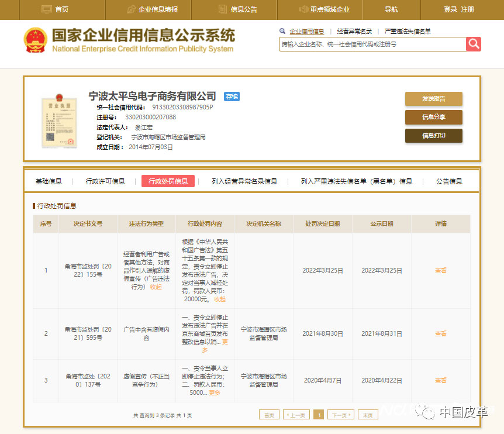This screenshot has height=434, width=504.
Task: Click establishment date 2014年07月03日
Action: (x=151, y=147)
